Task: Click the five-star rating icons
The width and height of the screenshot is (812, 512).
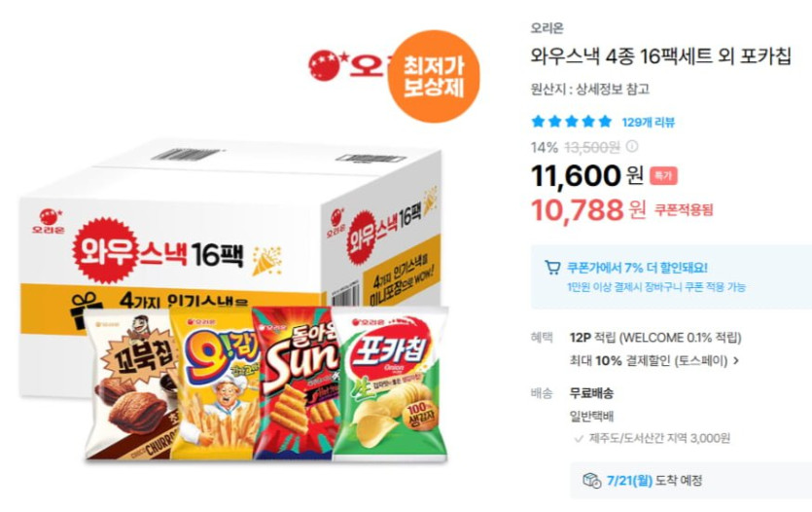Action: pyautogui.click(x=572, y=122)
